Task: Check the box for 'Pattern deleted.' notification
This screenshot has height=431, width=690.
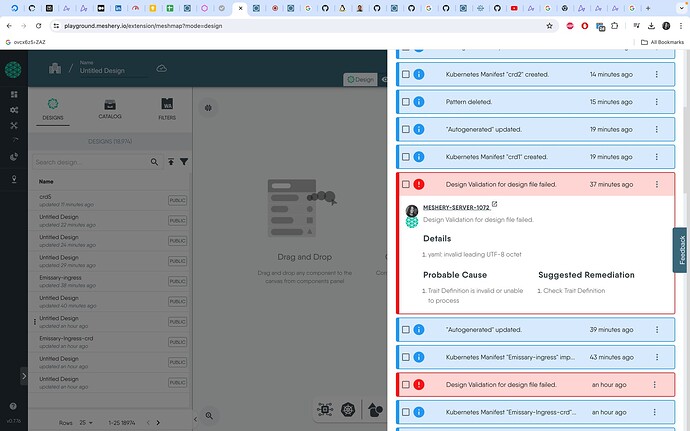Action: 406,102
